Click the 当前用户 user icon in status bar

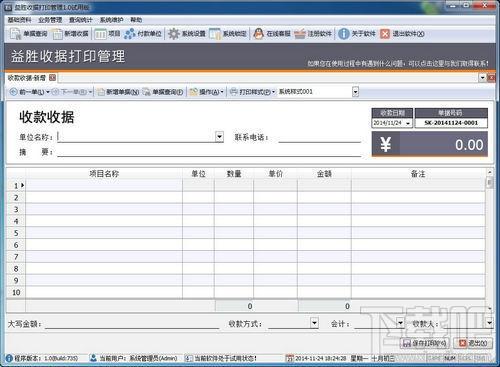pyautogui.click(x=93, y=358)
